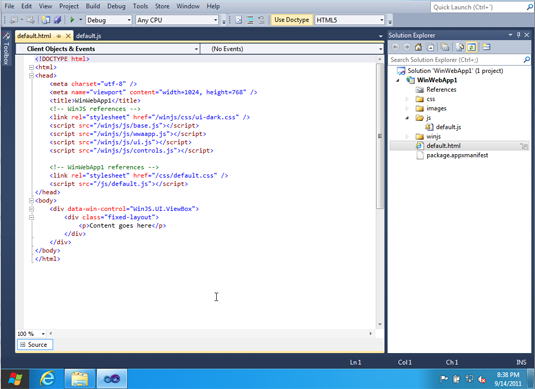Expand the winjs folder node
The width and height of the screenshot is (535, 389).
coord(407,136)
